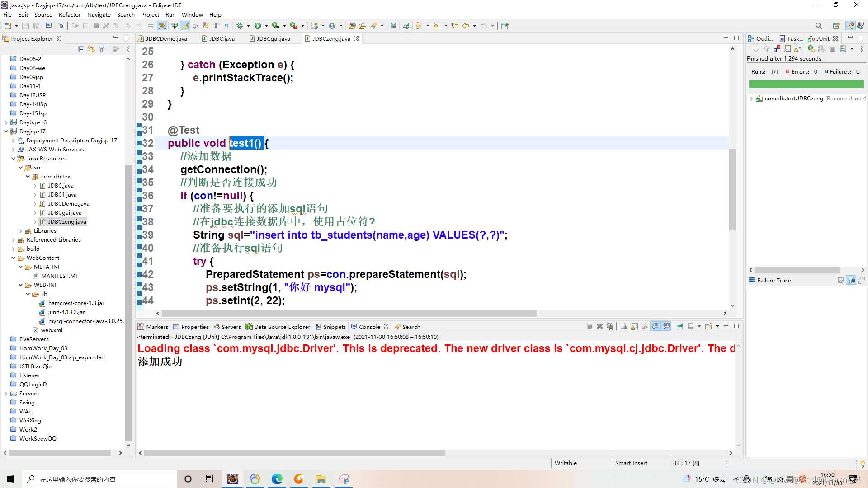
Task: Toggle Show Failures Only in JUnit view
Action: coord(777,49)
